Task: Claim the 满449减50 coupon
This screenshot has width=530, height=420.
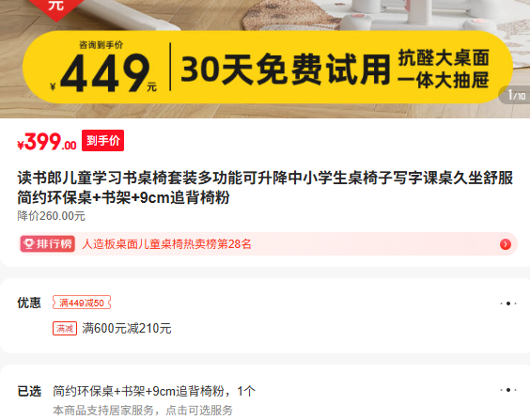Action: (82, 303)
